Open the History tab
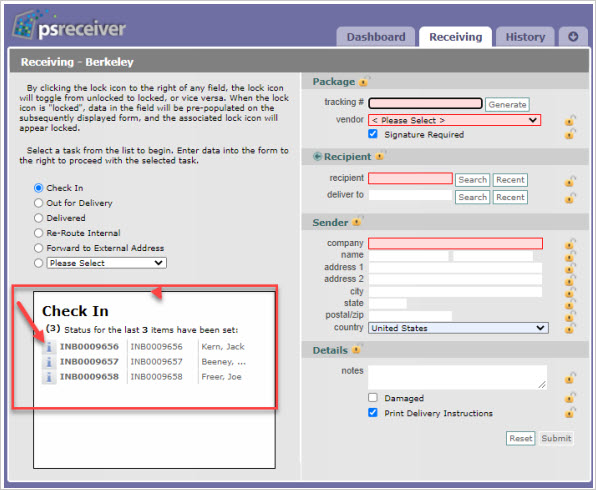 click(x=525, y=37)
